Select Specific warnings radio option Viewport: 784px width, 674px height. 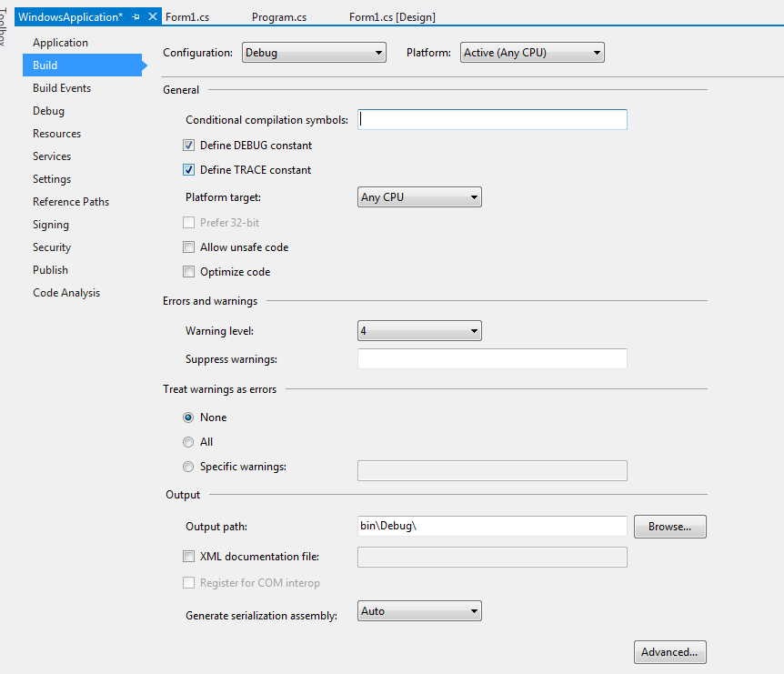188,467
